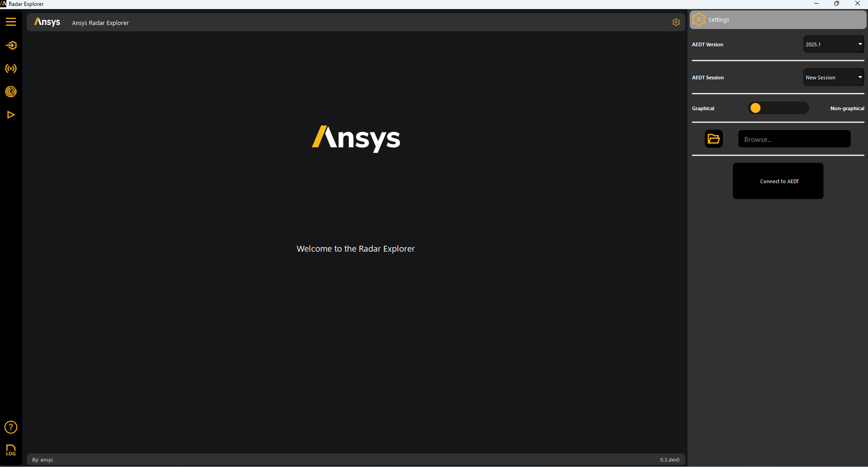Open the AEDT Session dropdown

point(833,78)
